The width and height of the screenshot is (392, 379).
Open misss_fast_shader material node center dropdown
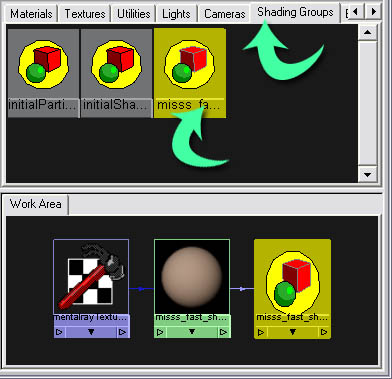click(x=192, y=332)
